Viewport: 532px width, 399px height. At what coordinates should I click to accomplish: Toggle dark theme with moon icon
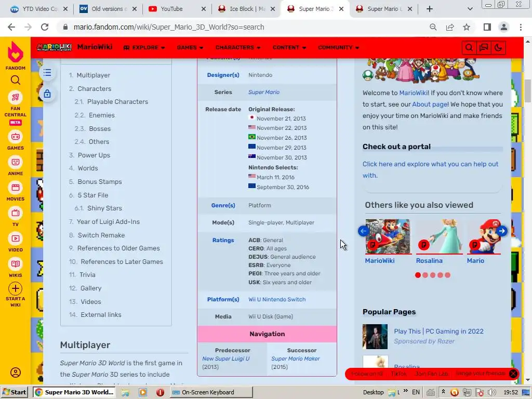[498, 47]
